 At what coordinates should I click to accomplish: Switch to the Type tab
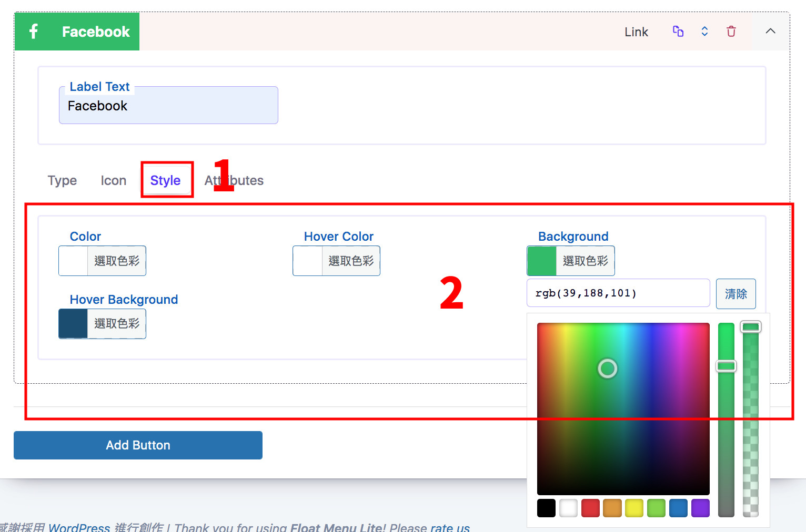62,180
